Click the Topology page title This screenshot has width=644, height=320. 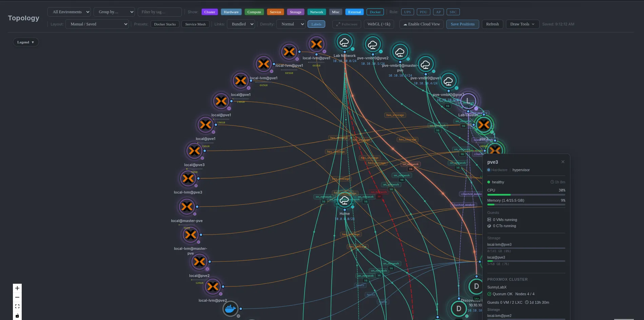pos(23,18)
